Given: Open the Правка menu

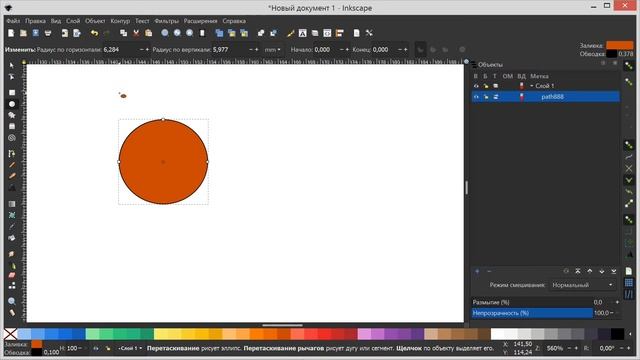Looking at the screenshot, I should tap(36, 21).
